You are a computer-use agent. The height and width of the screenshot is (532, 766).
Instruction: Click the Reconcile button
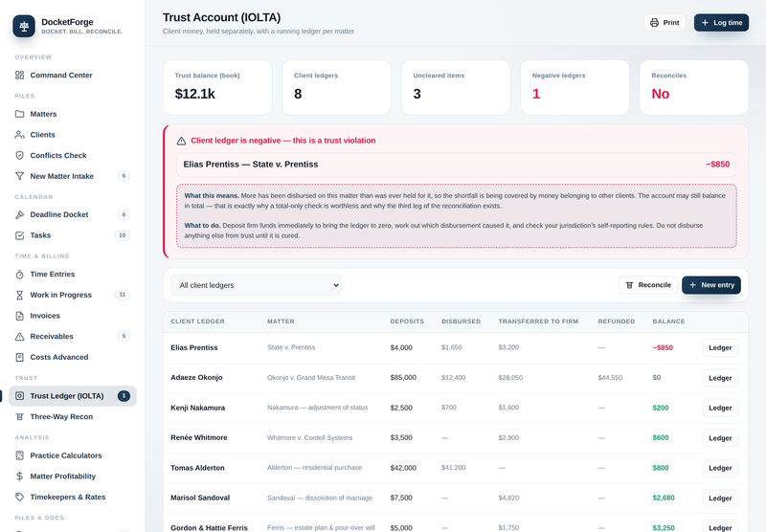click(x=649, y=285)
